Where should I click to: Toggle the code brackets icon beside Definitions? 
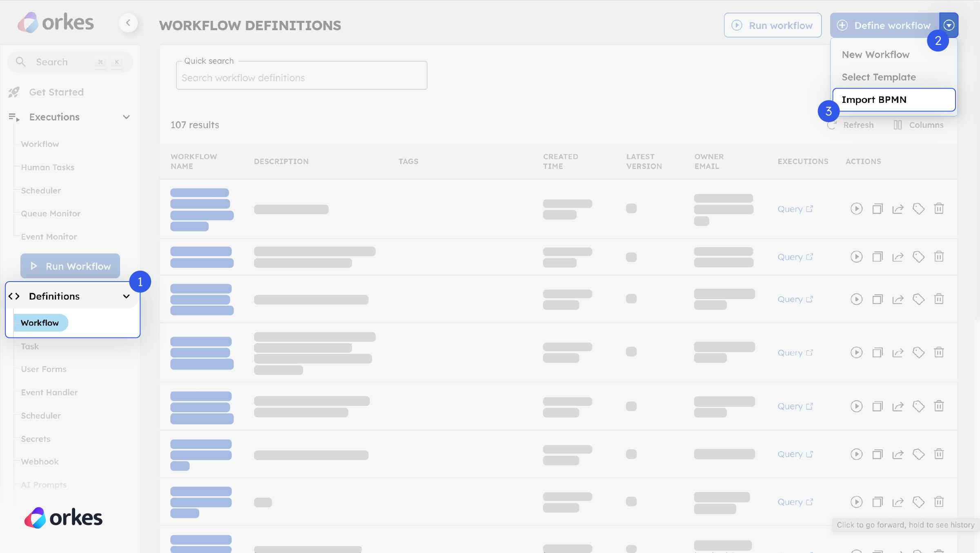pyautogui.click(x=14, y=296)
